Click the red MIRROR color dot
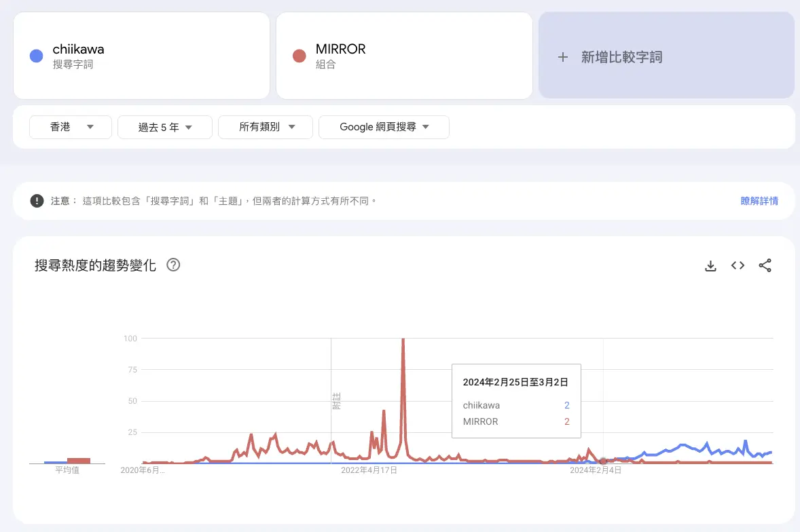Viewport: 800px width, 532px height. (x=299, y=56)
